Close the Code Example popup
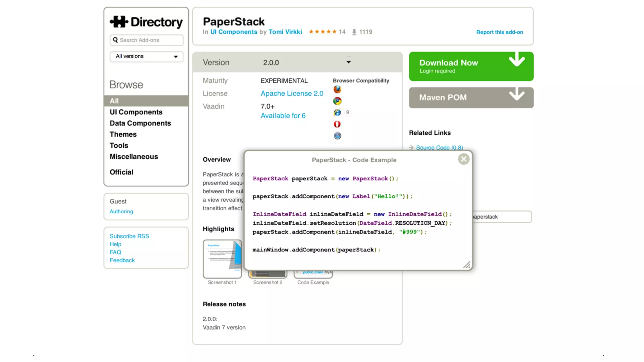644x362 pixels. tap(464, 159)
